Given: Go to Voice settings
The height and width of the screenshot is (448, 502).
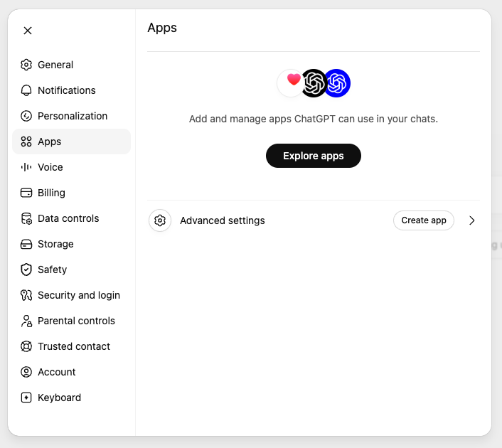Looking at the screenshot, I should pos(71,167).
